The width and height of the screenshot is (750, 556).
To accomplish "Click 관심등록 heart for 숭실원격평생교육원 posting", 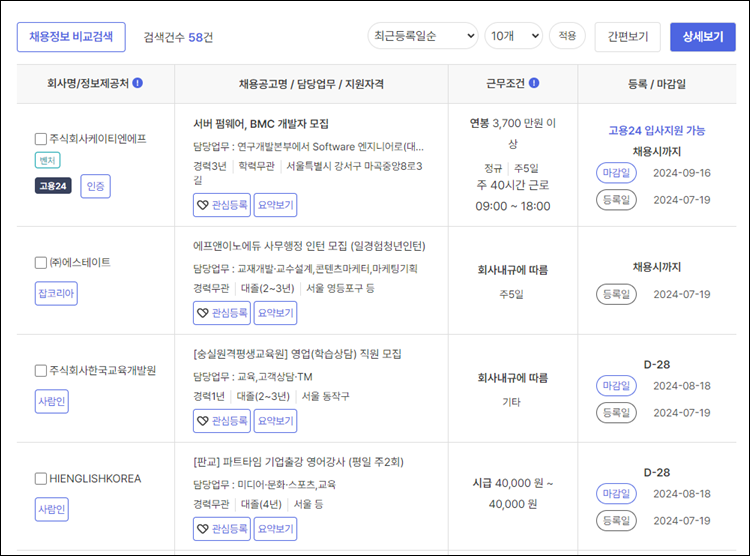I will [222, 421].
